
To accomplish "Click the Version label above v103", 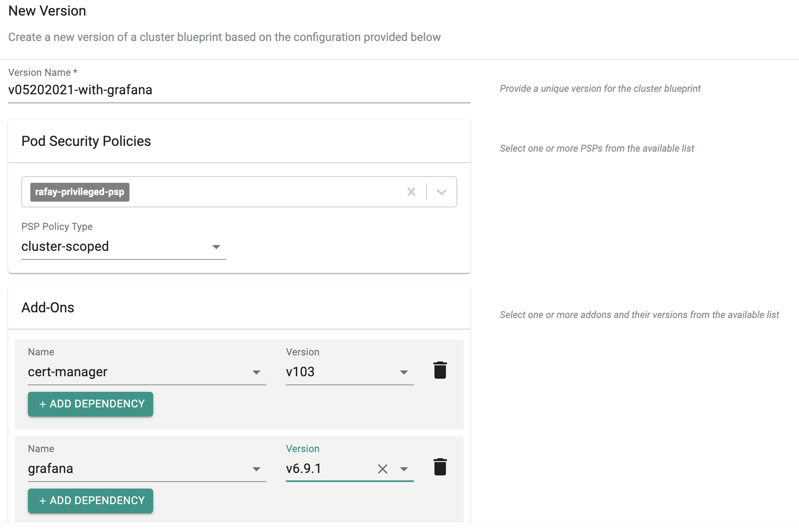I will pos(302,352).
